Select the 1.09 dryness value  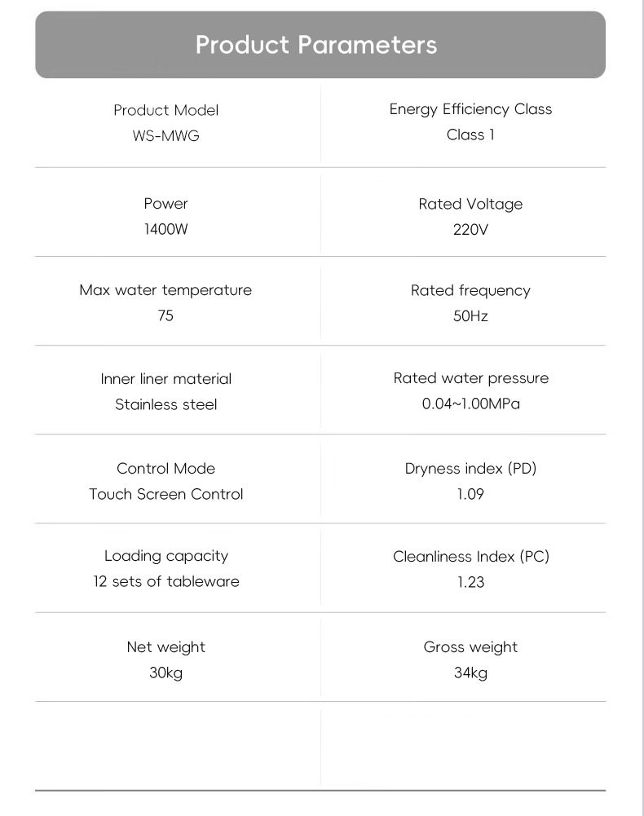(470, 494)
